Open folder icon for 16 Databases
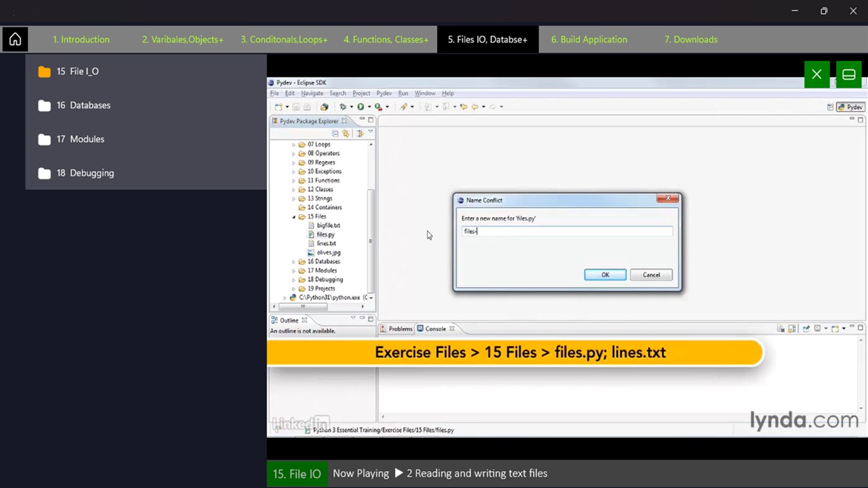The height and width of the screenshot is (488, 868). (44, 105)
